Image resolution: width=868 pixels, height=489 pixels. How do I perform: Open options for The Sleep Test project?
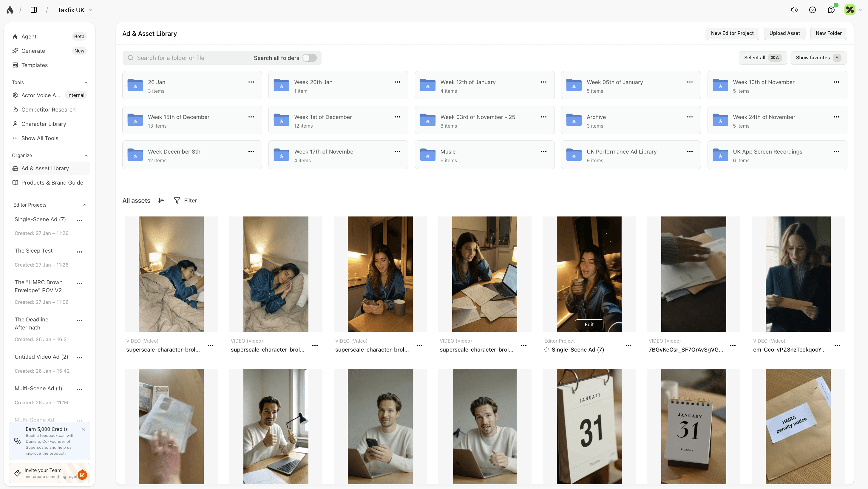pos(79,252)
